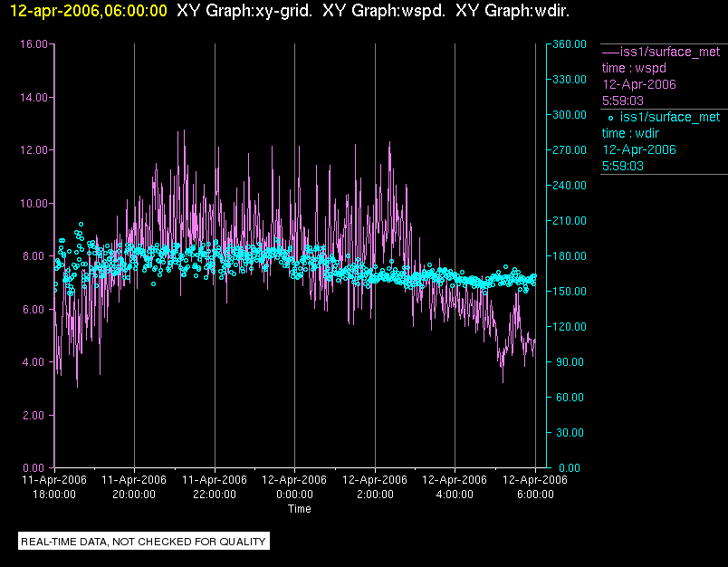Image resolution: width=728 pixels, height=567 pixels.
Task: Click the 11-Apr-2006 18:00:00 time axis label
Action: 54,487
